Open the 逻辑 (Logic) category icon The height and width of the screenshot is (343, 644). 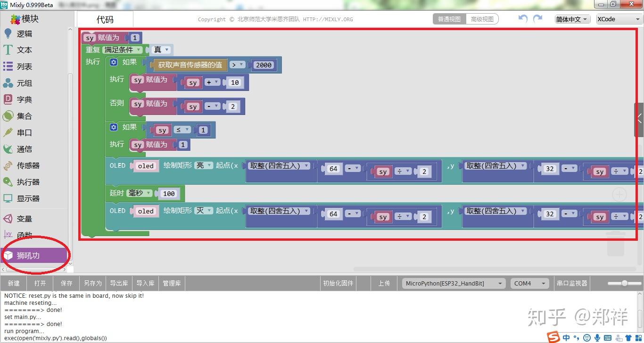[x=8, y=33]
